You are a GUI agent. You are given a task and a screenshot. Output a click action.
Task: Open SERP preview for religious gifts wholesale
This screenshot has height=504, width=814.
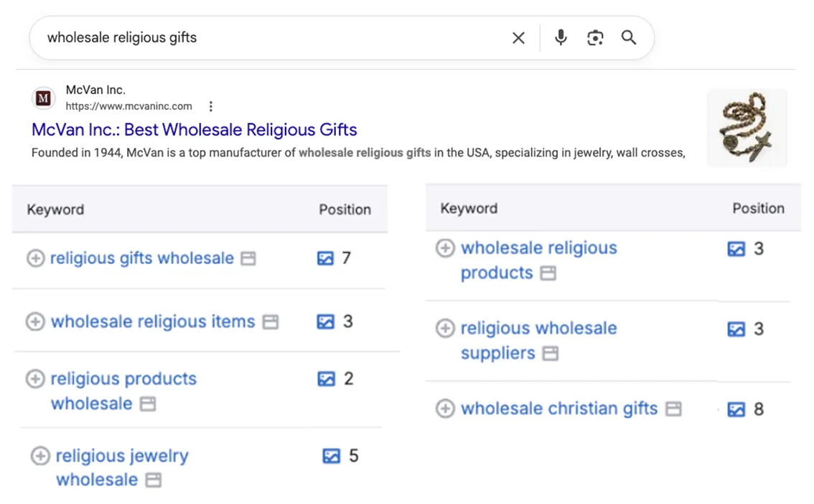(x=248, y=258)
